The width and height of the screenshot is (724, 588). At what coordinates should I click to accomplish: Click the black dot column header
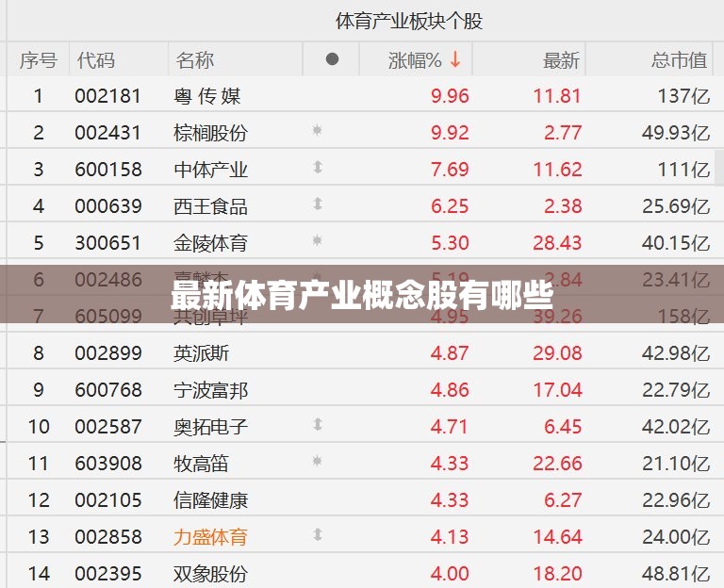point(332,59)
